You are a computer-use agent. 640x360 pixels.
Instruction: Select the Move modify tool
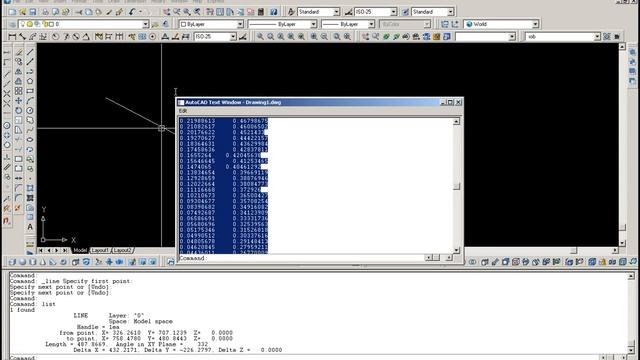19,101
